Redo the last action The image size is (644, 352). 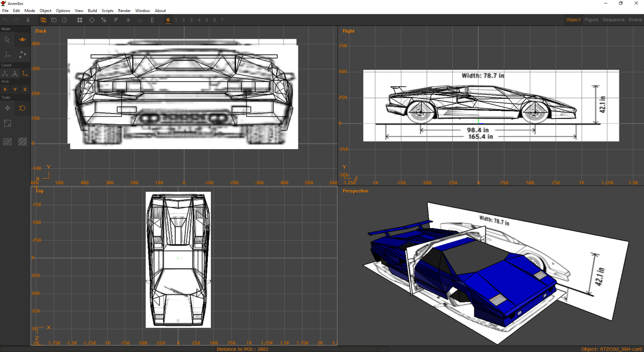point(16,20)
